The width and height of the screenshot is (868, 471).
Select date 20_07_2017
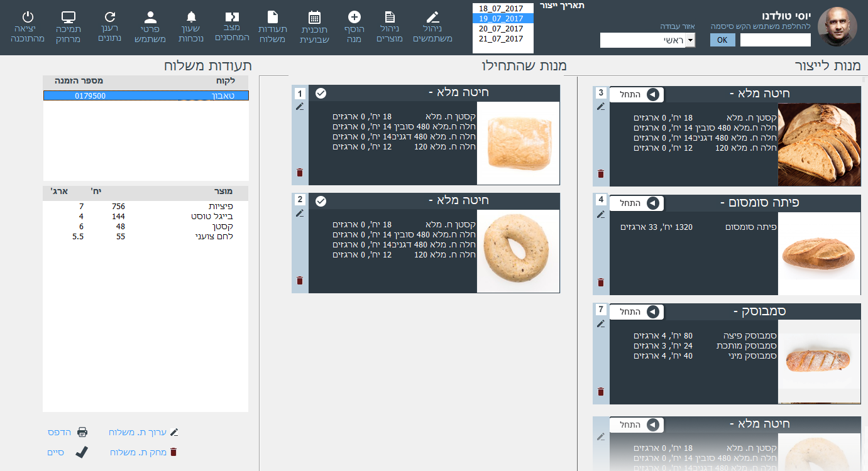coord(503,28)
